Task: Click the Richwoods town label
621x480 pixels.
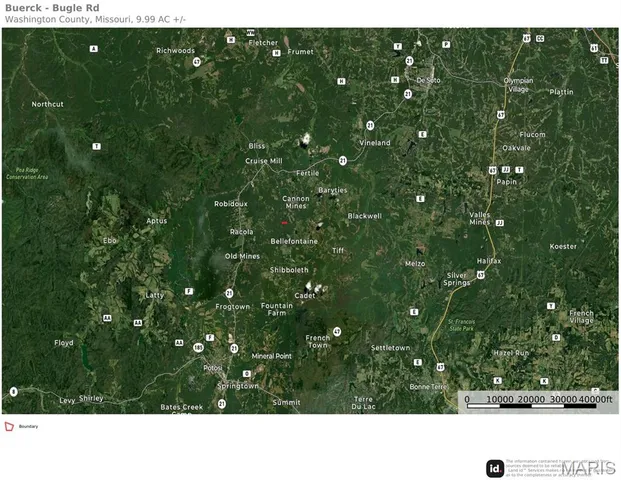Action: click(175, 50)
